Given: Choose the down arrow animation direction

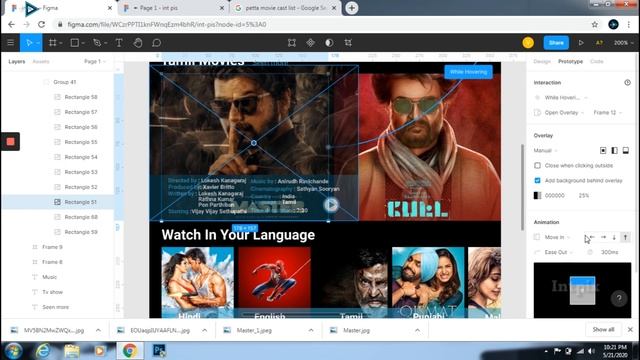Looking at the screenshot, I should click(614, 237).
